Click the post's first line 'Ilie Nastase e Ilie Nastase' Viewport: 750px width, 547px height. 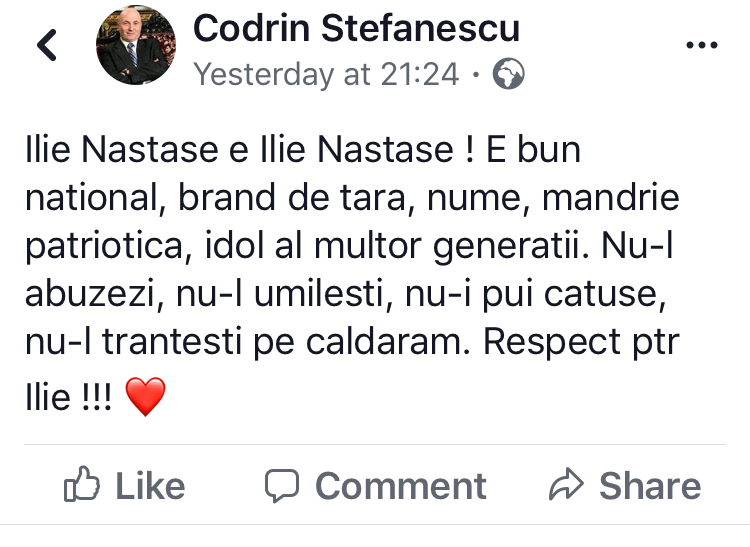point(239,149)
